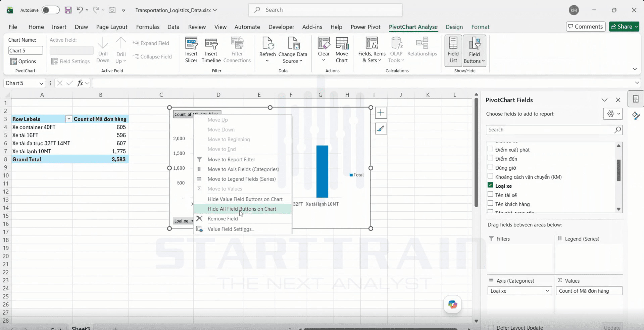This screenshot has height=330, width=644.
Task: Open the Design ribbon tab
Action: [454, 27]
